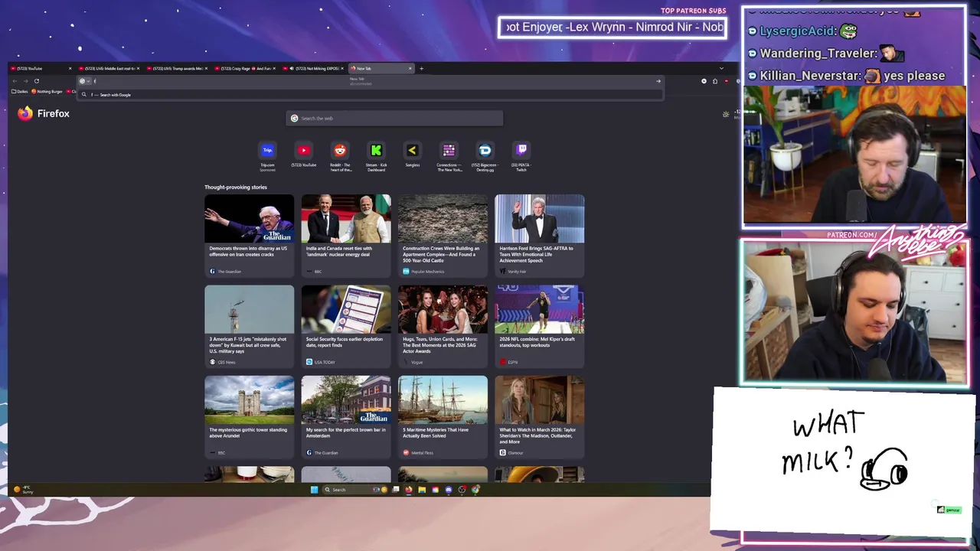
Task: Click the Firefox logo on the new tab page
Action: click(x=25, y=113)
